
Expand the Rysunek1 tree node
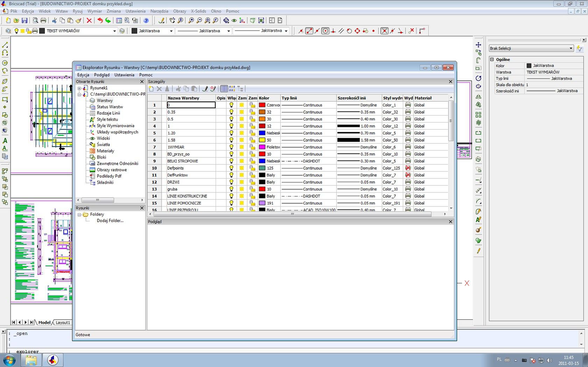click(x=79, y=88)
